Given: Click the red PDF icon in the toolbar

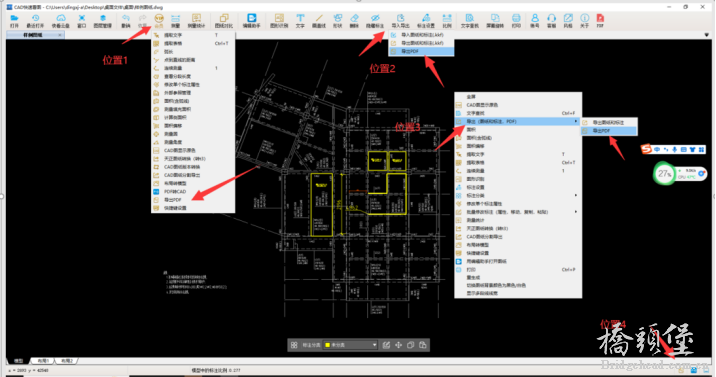Looking at the screenshot, I should [x=600, y=21].
